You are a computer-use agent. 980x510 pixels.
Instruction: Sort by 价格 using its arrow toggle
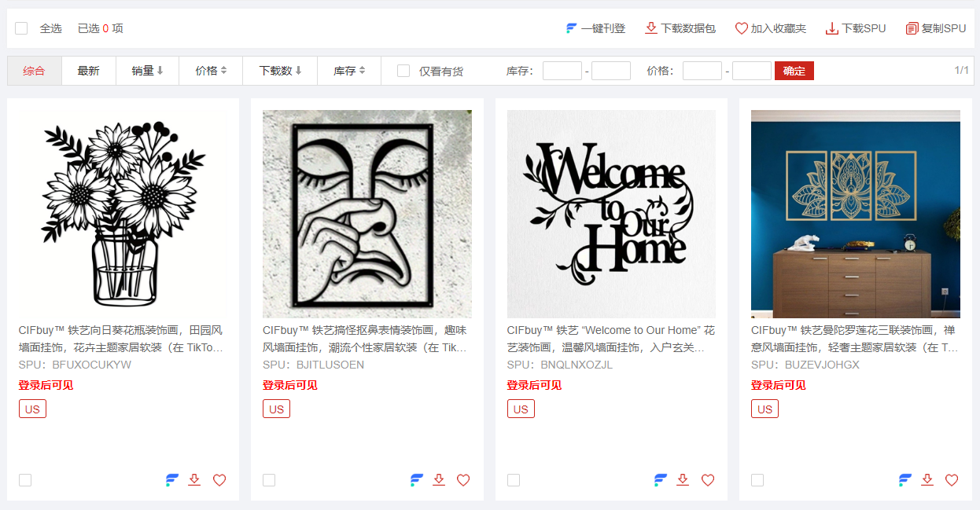click(x=223, y=71)
